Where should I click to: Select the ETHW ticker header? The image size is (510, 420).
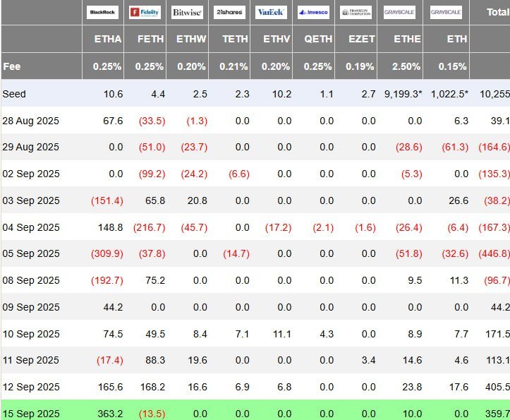(x=191, y=39)
